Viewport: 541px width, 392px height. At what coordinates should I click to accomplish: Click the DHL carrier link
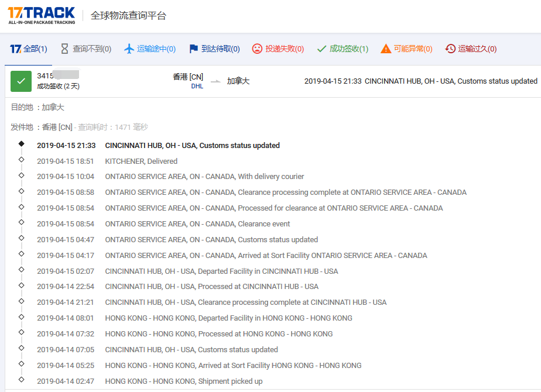click(x=197, y=86)
